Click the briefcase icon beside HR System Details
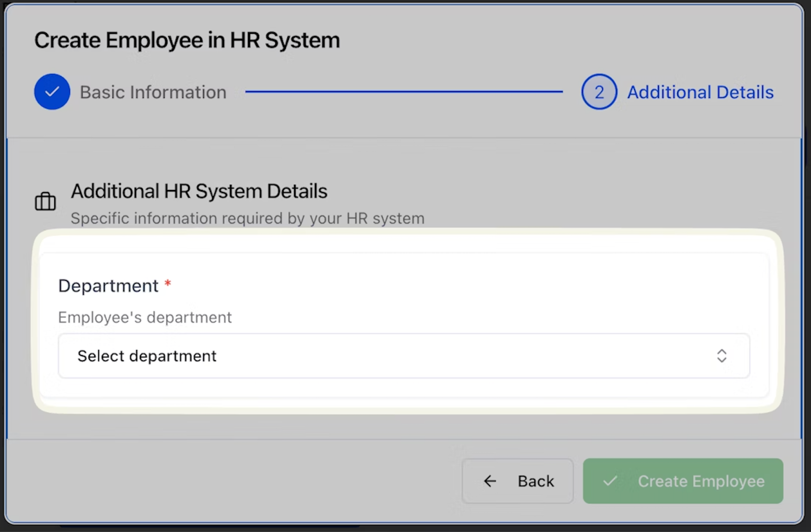 45,201
